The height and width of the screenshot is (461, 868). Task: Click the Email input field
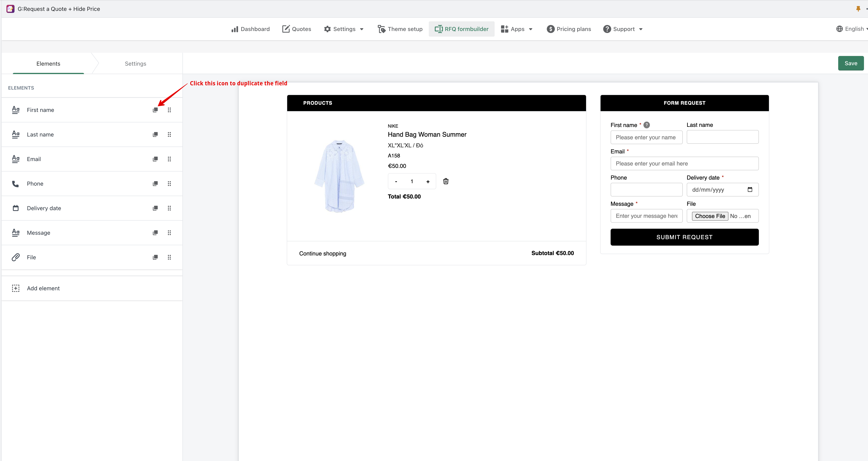coord(684,164)
